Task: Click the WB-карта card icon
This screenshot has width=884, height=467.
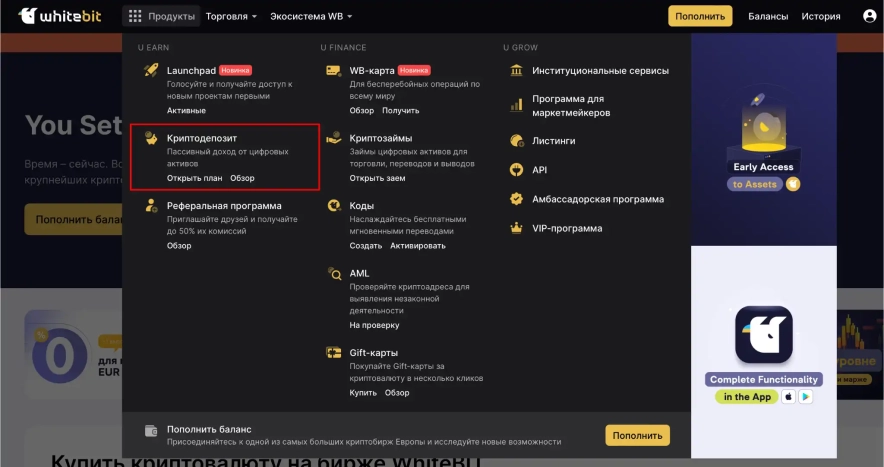Action: (334, 71)
